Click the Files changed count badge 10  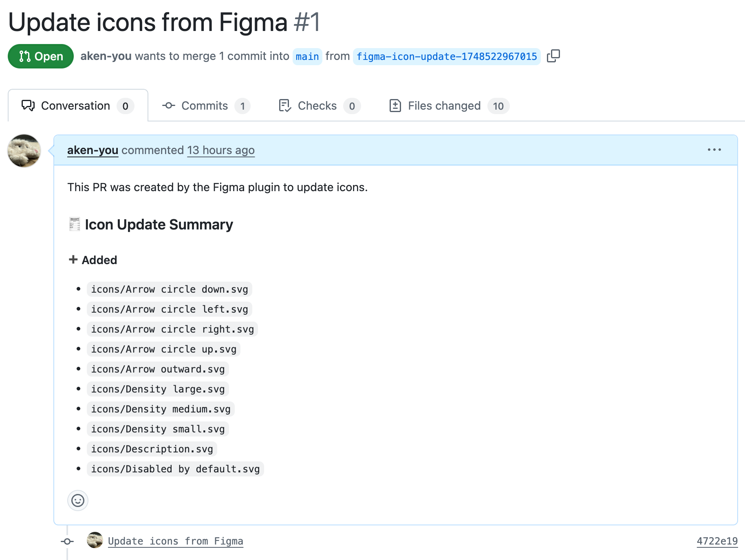coord(498,106)
